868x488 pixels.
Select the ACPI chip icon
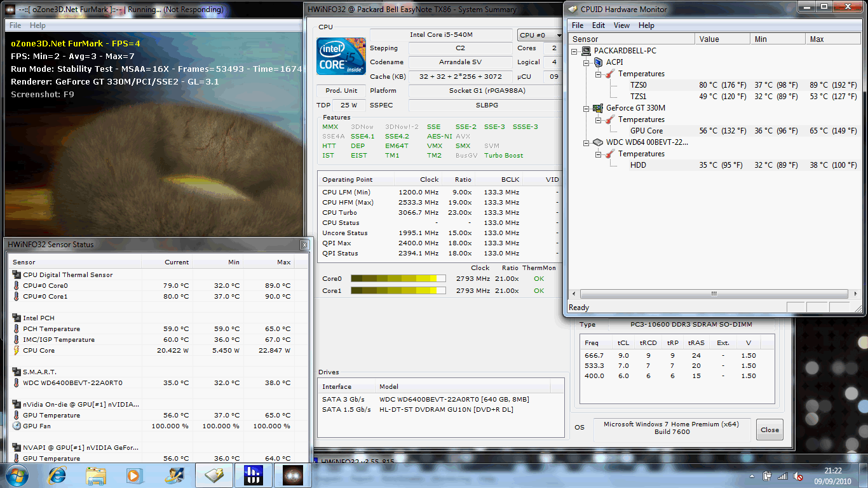click(x=598, y=62)
